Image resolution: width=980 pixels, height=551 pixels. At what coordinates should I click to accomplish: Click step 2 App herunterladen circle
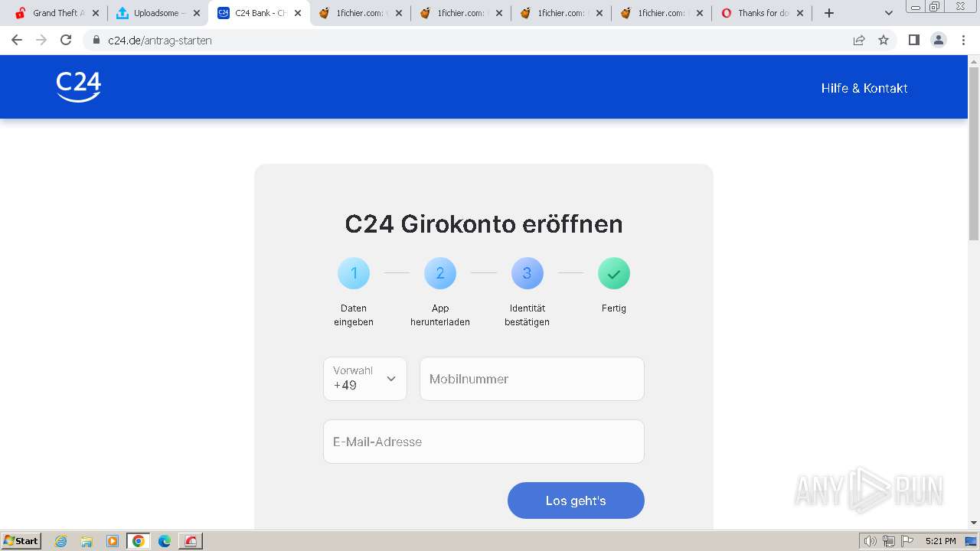440,273
